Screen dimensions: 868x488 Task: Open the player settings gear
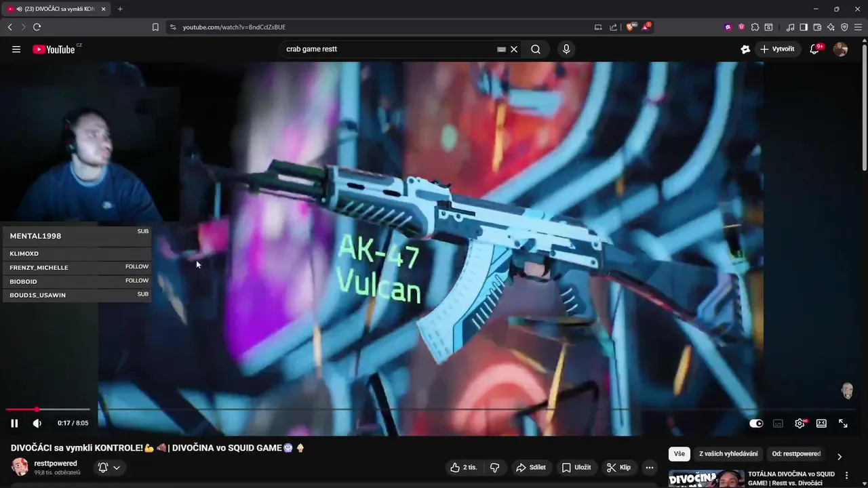(x=800, y=423)
